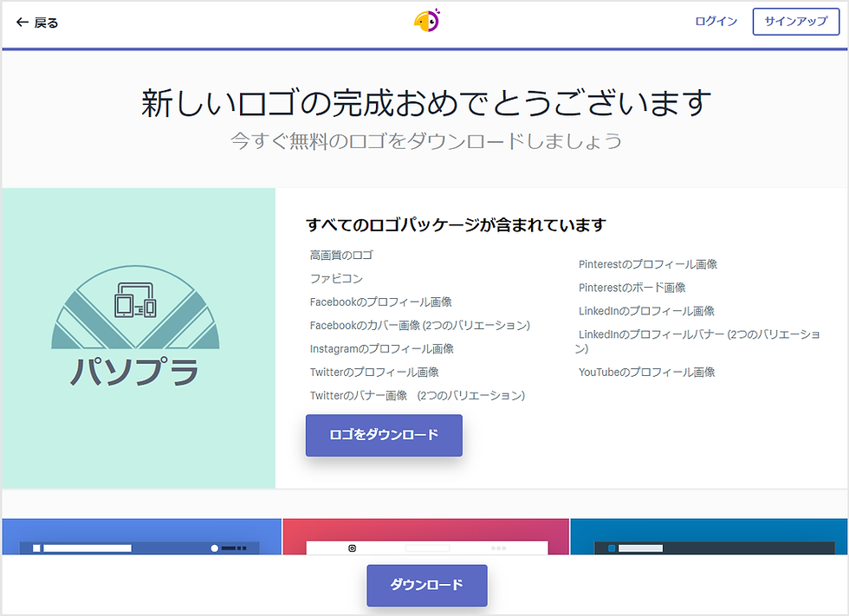The image size is (849, 616).
Task: Click the blue Facebook mockup preview
Action: (x=142, y=536)
